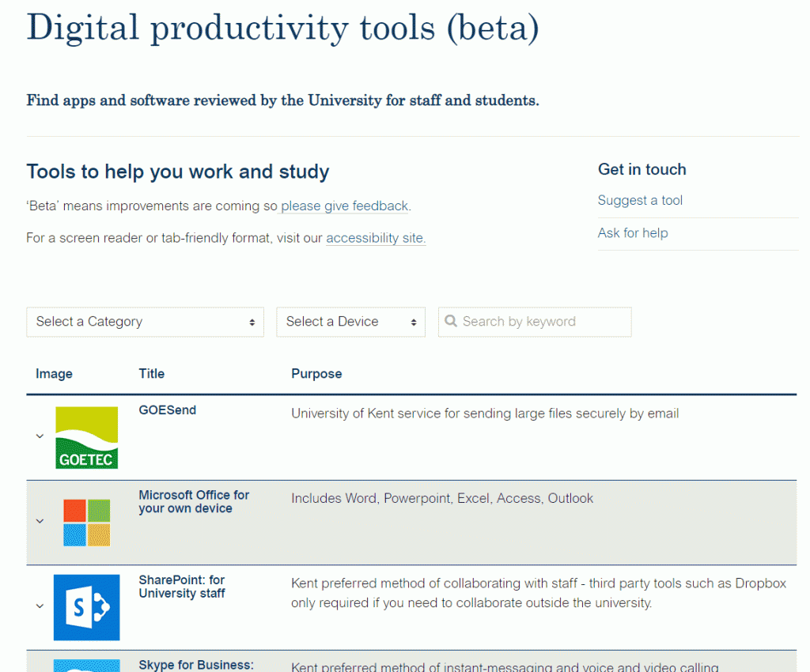Expand the Microsoft Office row chevron

click(x=40, y=521)
